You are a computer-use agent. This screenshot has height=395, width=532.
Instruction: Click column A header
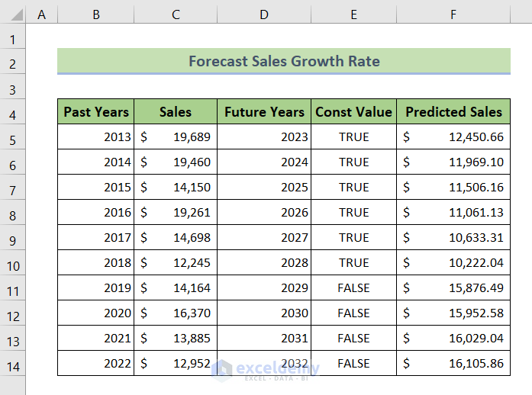coord(41,14)
